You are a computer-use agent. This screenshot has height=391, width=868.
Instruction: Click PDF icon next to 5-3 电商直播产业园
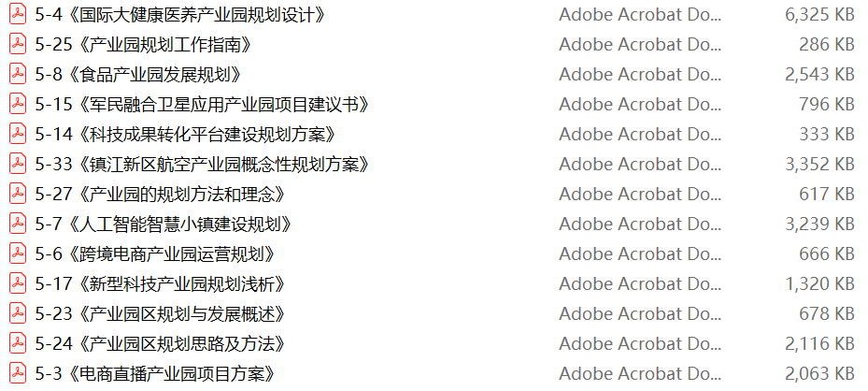click(18, 374)
